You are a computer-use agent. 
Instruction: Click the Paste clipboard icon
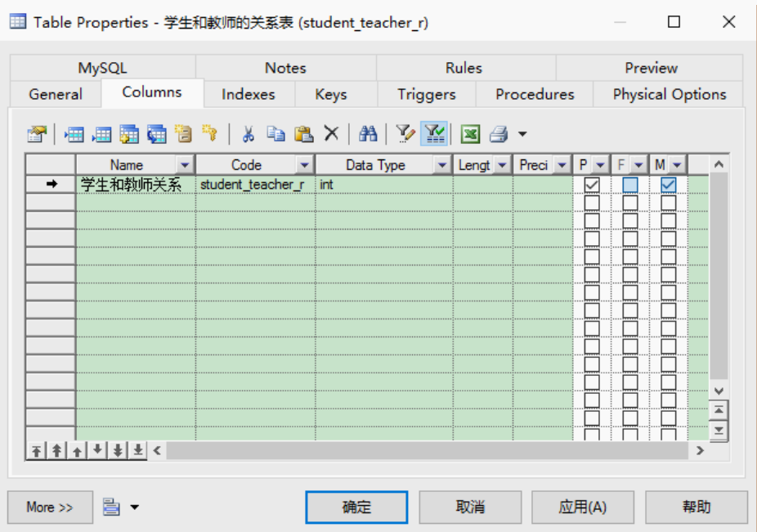click(303, 134)
